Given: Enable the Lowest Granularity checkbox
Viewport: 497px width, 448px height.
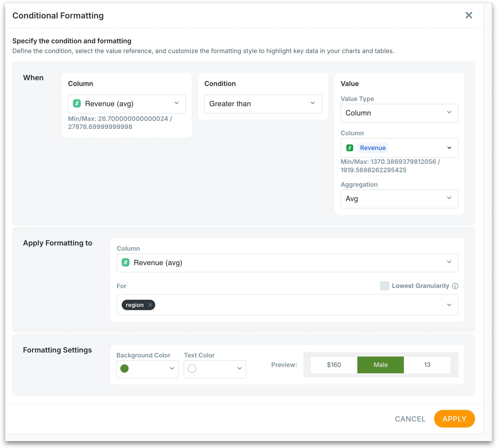Looking at the screenshot, I should [385, 286].
